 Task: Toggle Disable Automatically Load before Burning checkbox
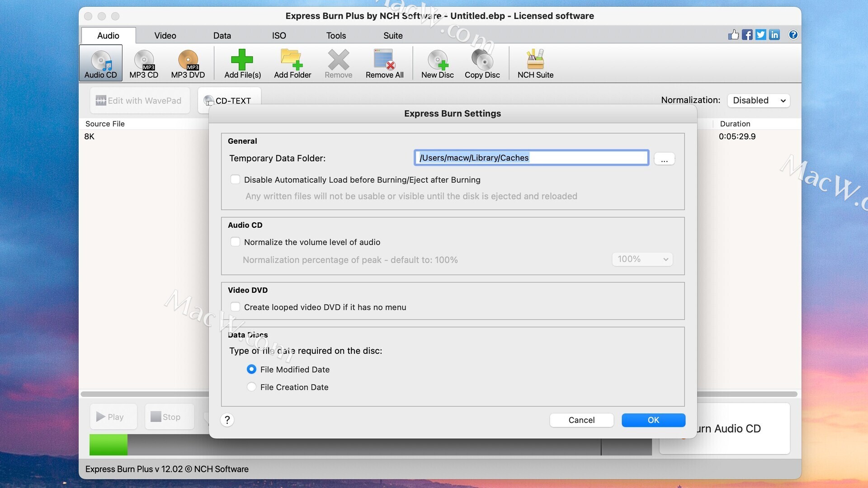coord(235,179)
